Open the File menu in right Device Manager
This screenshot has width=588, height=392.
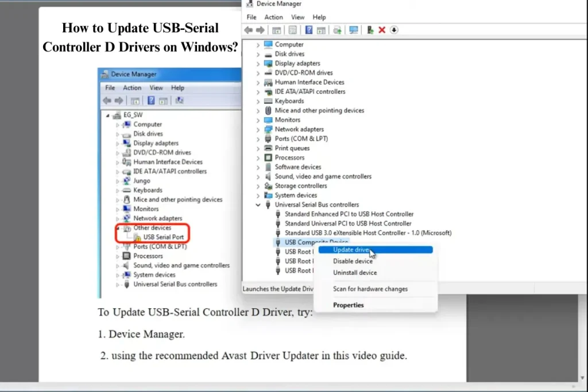click(x=252, y=17)
